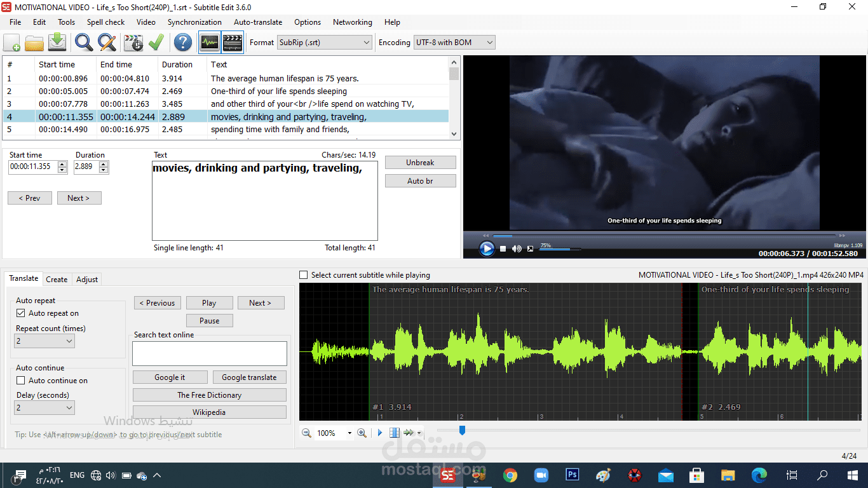
Task: Open the Format SubRip dropdown
Action: (325, 43)
